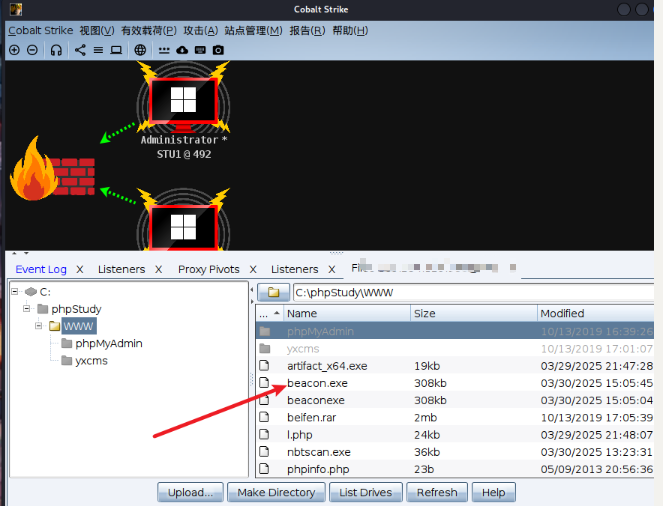
Task: Select the yxcms folder icon in file list
Action: [265, 348]
